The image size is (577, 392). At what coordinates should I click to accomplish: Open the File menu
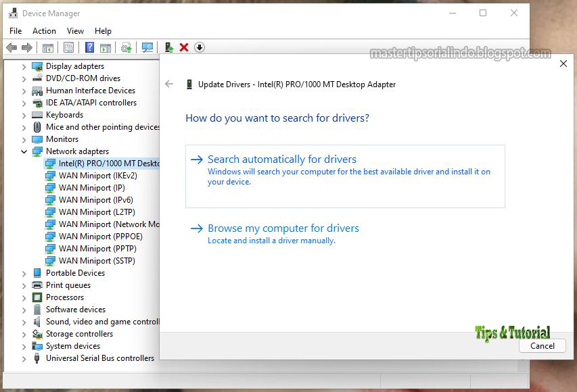point(16,31)
